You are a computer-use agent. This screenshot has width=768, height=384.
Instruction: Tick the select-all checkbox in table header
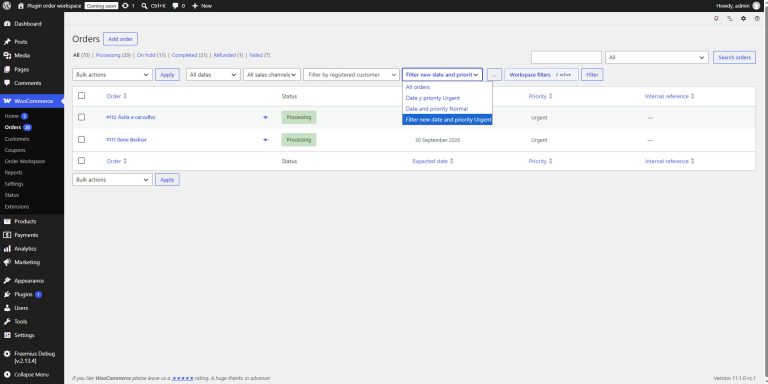click(x=81, y=96)
